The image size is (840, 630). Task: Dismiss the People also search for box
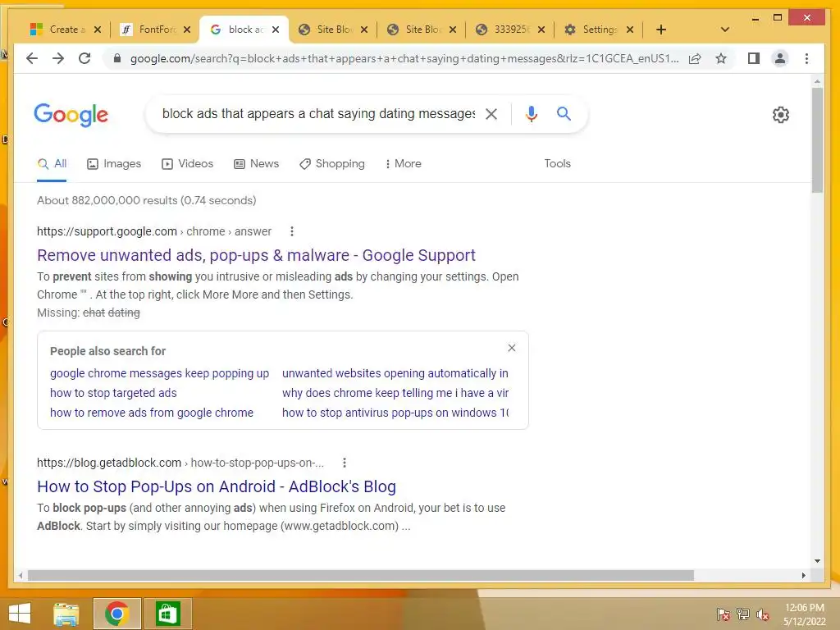(x=512, y=348)
